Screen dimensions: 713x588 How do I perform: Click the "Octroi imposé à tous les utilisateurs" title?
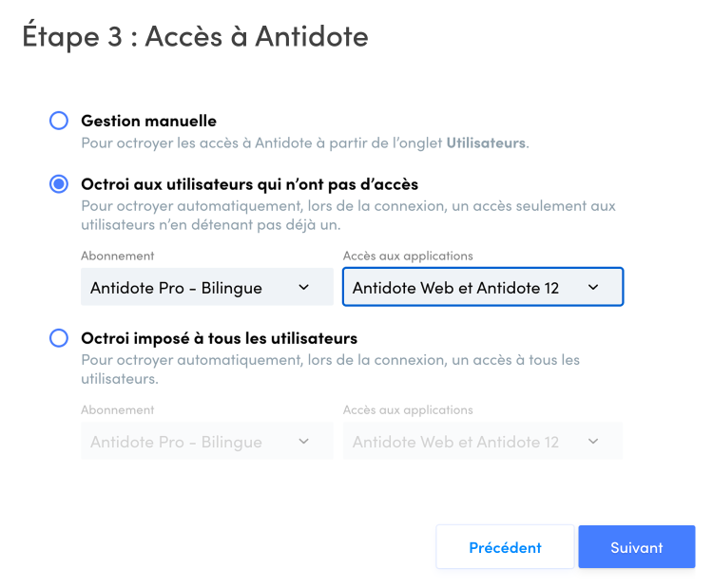(220, 338)
